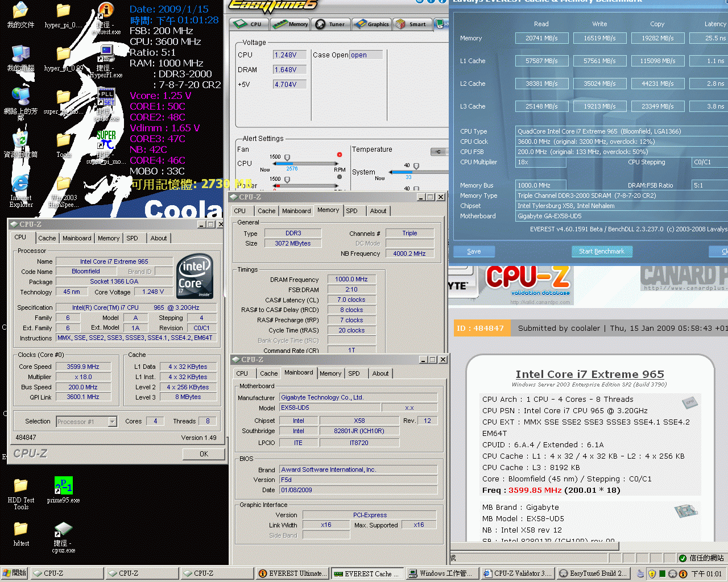The height and width of the screenshot is (582, 728).
Task: Click the Core Speed 3599.9 MHz value
Action: (83, 367)
